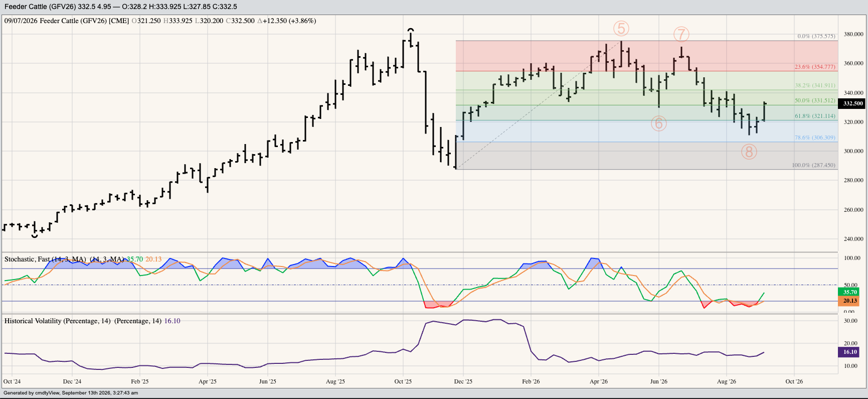
Task: Click the Aug '26 date axis label
Action: (x=727, y=381)
